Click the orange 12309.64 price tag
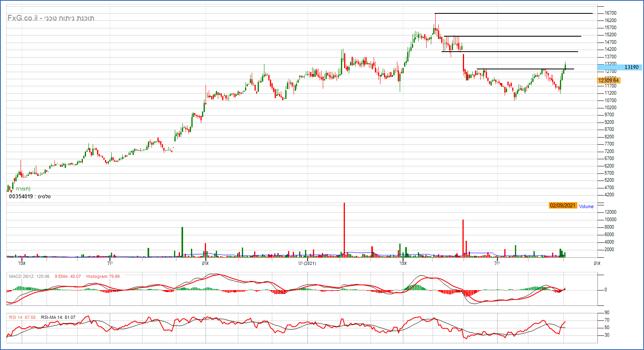This screenshot has width=644, height=350. pos(608,80)
